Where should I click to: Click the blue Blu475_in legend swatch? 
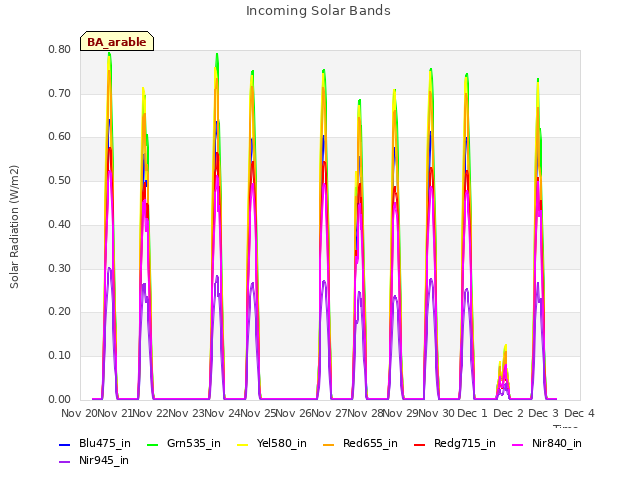[x=64, y=444]
